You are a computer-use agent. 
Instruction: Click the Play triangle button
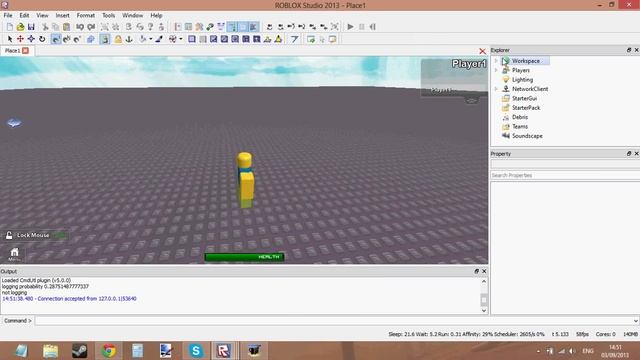pyautogui.click(x=350, y=27)
